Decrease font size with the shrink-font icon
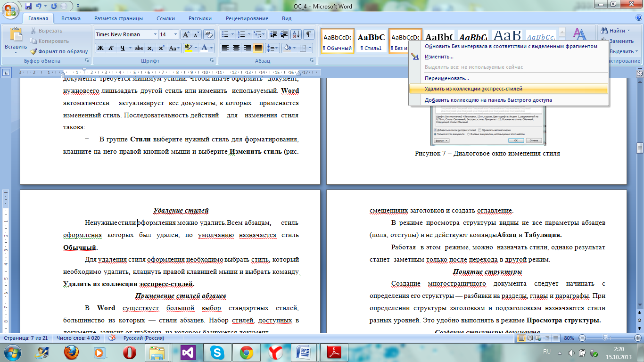The width and height of the screenshot is (644, 362). pos(195,34)
